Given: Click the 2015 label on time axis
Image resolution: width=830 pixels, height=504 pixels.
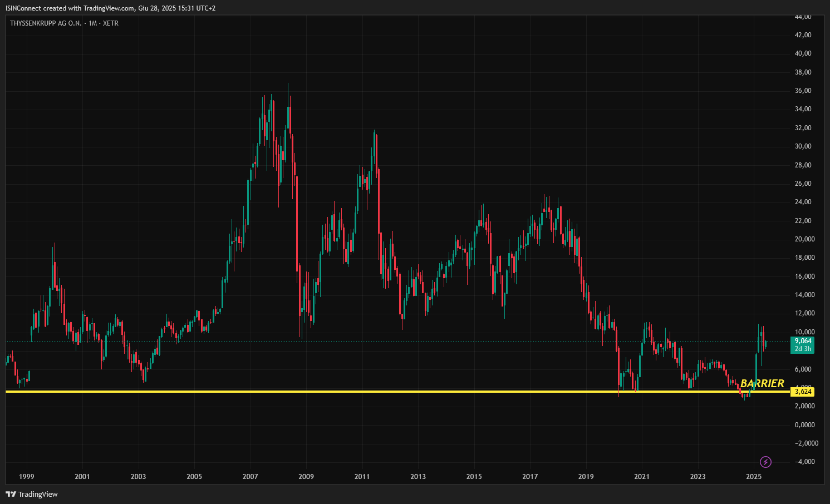Looking at the screenshot, I should 474,477.
